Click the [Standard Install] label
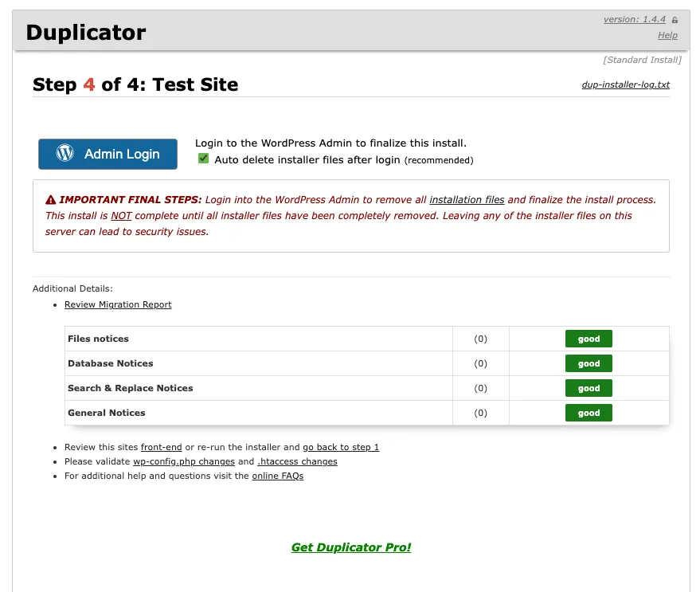The height and width of the screenshot is (592, 700). pyautogui.click(x=642, y=60)
